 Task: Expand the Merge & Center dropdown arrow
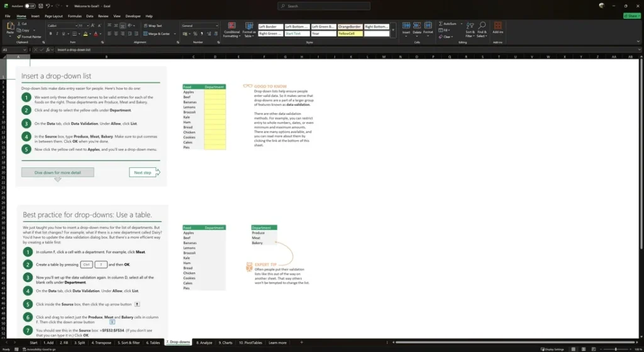(175, 34)
